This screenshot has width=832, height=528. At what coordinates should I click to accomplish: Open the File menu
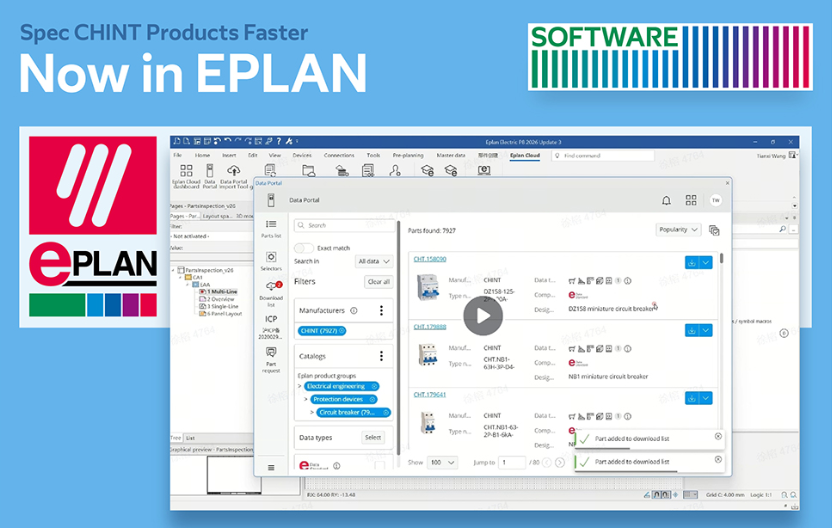pos(178,155)
